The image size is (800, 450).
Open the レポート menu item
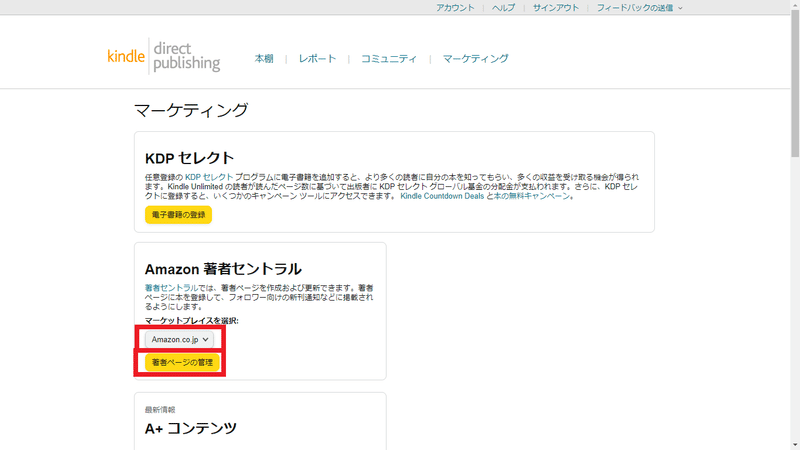[x=317, y=59]
